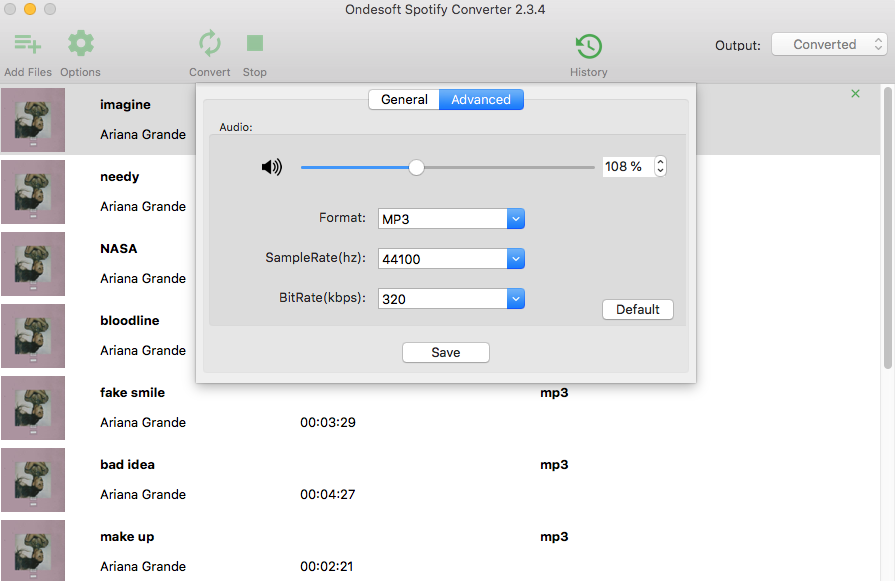Click the bloodline album thumbnail
Image resolution: width=895 pixels, height=581 pixels.
tap(33, 336)
